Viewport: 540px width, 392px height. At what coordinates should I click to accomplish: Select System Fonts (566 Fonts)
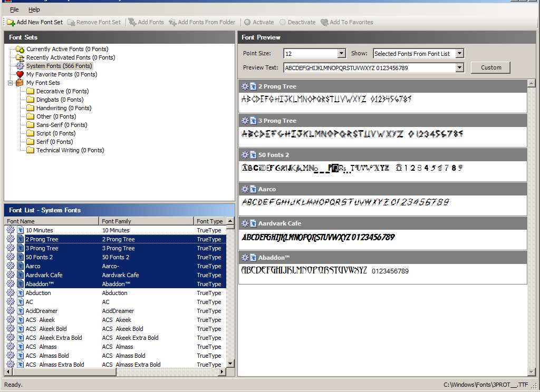pos(59,66)
